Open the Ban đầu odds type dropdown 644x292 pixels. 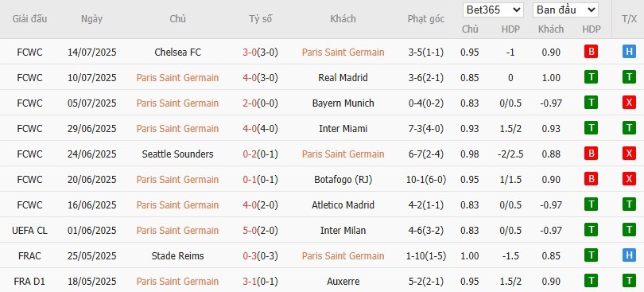pos(565,10)
